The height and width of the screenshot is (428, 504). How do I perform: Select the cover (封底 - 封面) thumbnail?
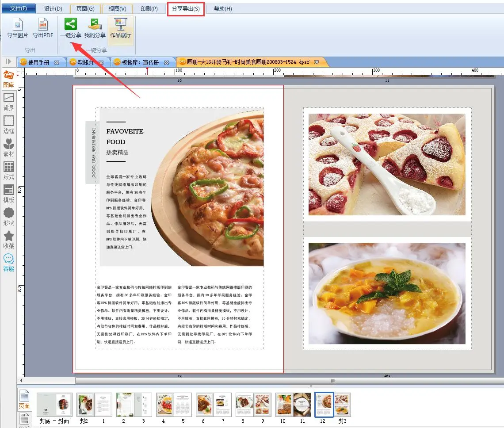(54, 405)
